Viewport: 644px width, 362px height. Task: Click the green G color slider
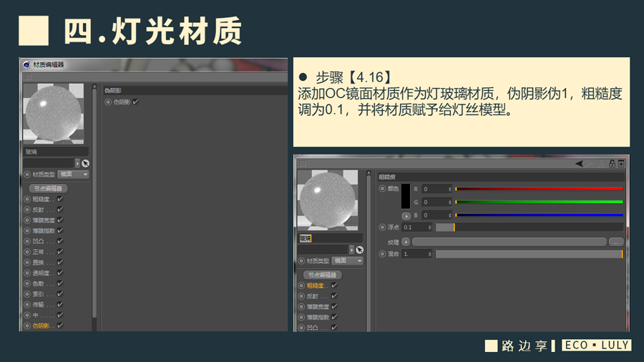540,202
